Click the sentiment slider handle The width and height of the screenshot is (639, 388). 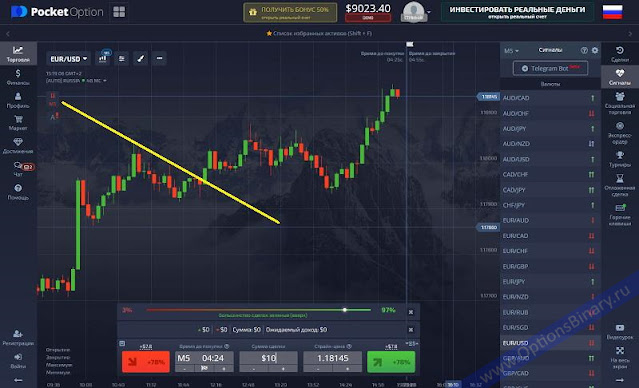344,310
